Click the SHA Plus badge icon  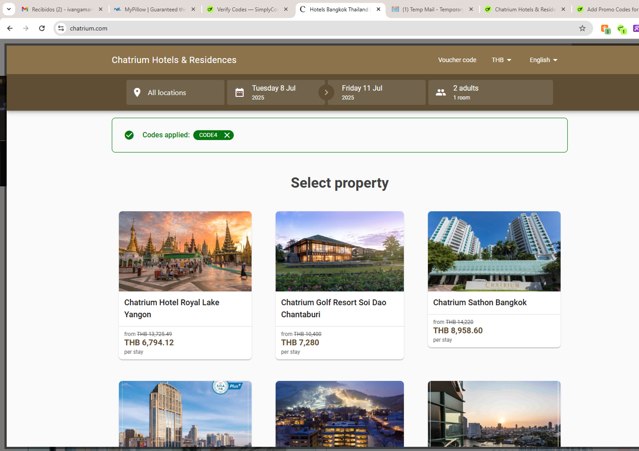[227, 386]
